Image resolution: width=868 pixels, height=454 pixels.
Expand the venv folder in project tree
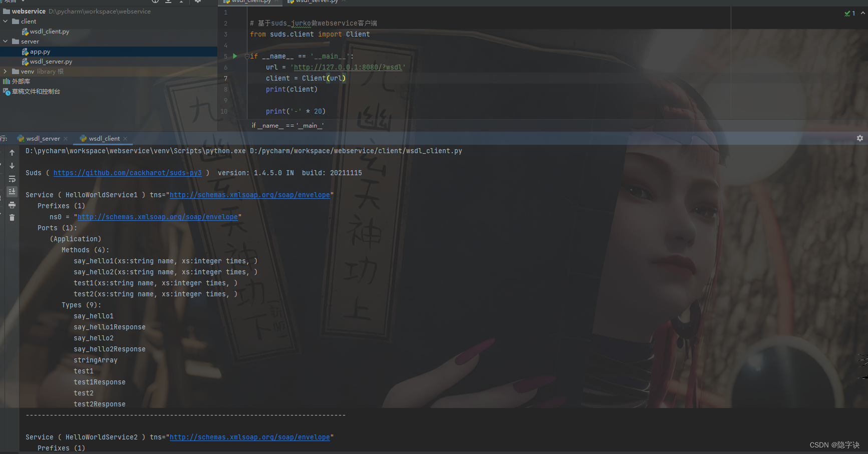(6, 72)
